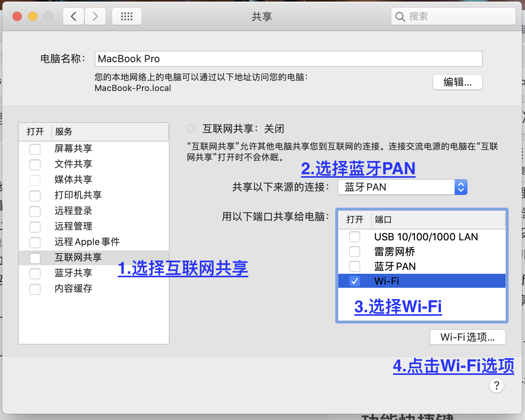Click the 互联网共享 status radio indicator
Image resolution: width=525 pixels, height=420 pixels.
click(191, 128)
